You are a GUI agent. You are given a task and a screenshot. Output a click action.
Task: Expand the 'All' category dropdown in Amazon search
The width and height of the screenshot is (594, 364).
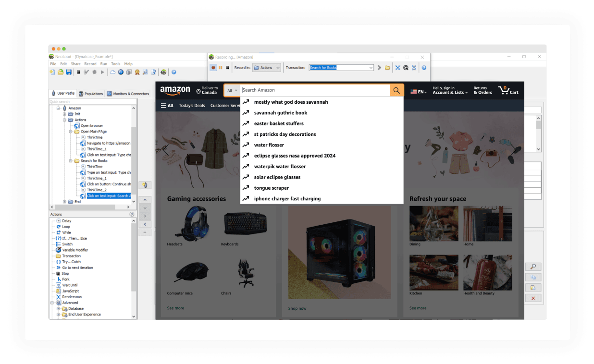click(232, 90)
